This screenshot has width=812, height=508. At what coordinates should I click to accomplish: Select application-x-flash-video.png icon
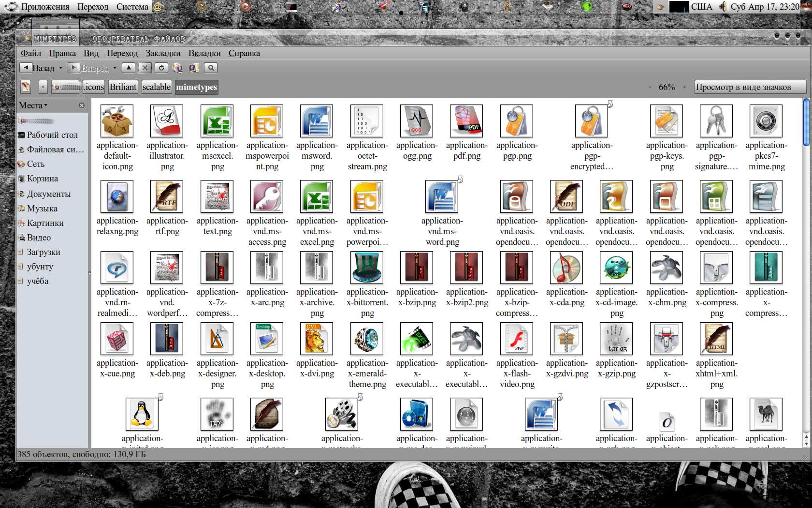click(x=517, y=339)
